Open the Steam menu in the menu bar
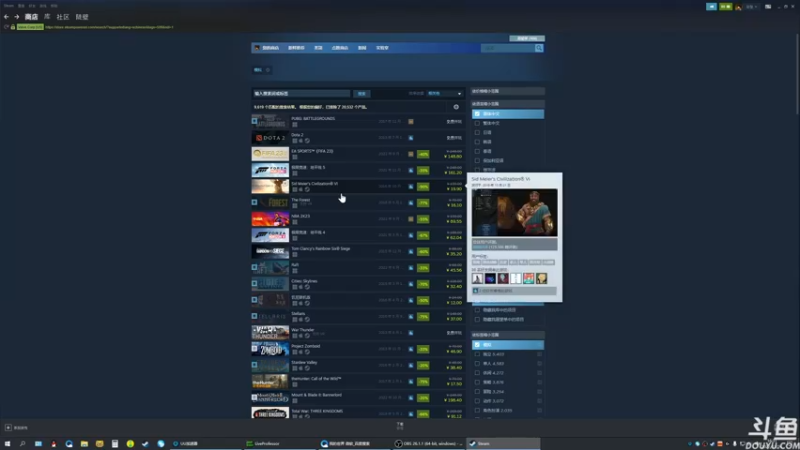Screen dimensions: 800x450 pos(8,6)
